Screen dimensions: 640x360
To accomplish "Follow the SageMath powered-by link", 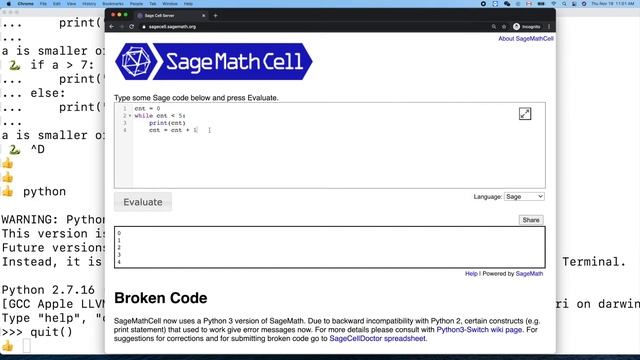I will pos(529,274).
